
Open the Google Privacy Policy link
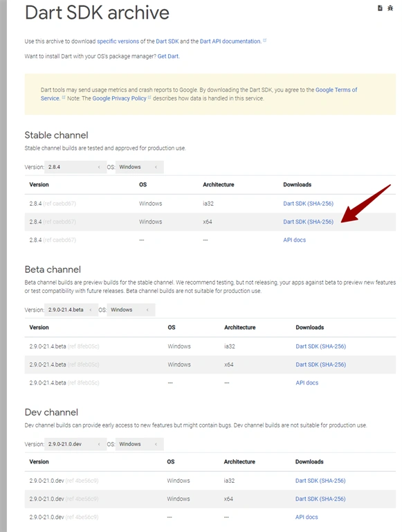click(119, 98)
